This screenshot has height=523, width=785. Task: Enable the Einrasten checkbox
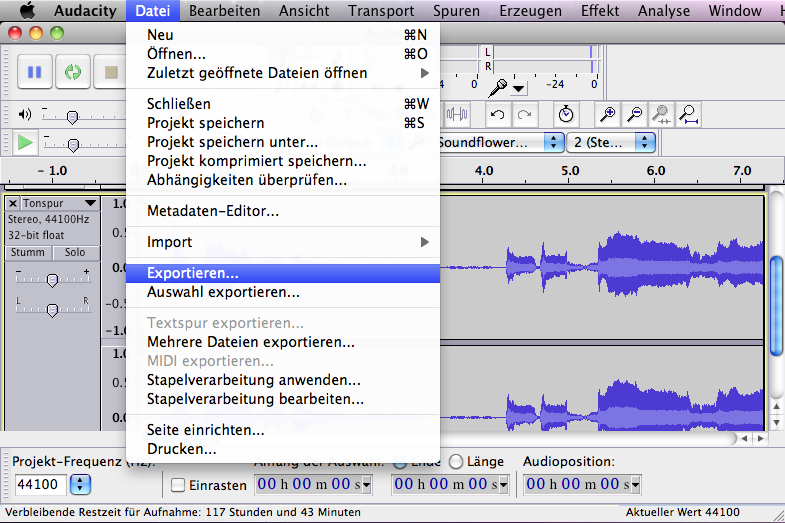pyautogui.click(x=178, y=485)
